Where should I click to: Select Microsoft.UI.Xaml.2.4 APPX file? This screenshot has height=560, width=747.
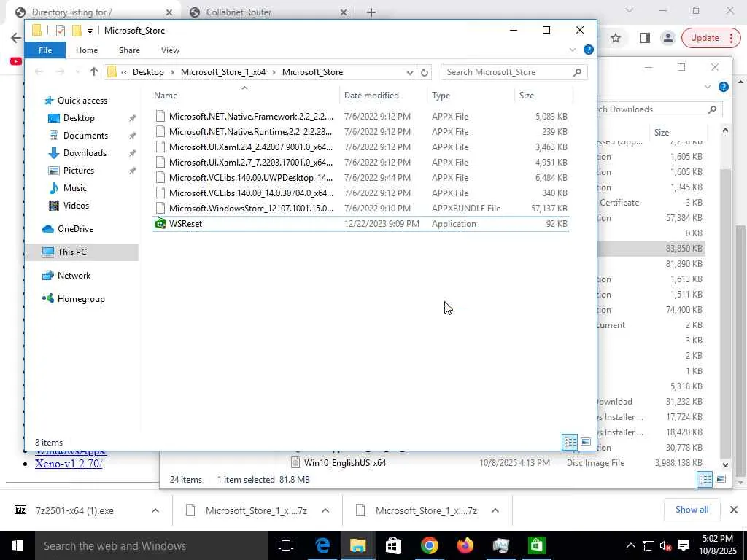[360, 147]
